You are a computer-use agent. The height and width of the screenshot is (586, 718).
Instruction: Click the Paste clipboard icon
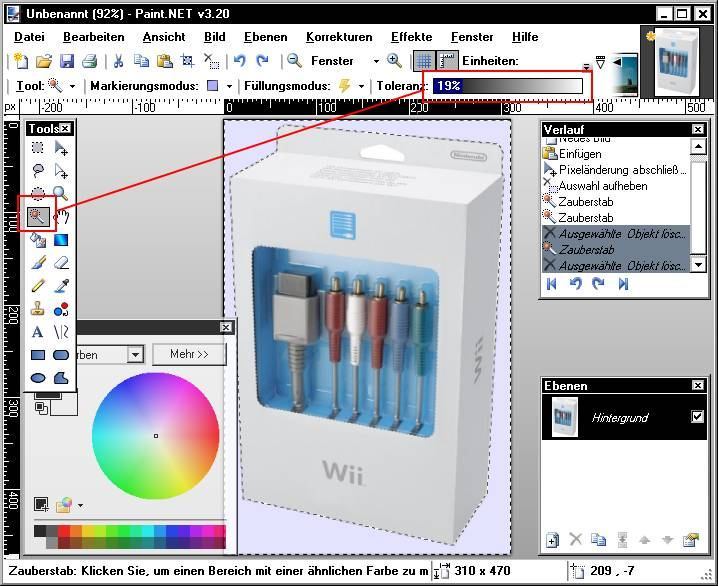click(x=164, y=61)
